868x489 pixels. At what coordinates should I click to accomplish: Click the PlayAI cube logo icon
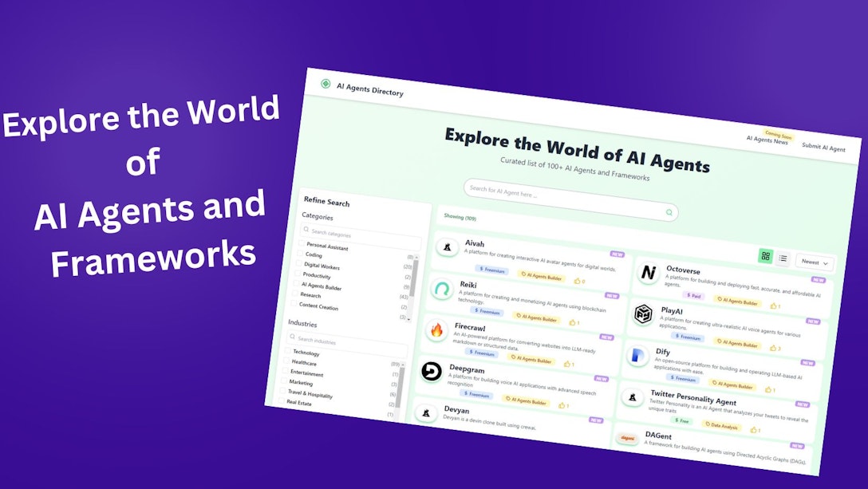[x=642, y=313]
